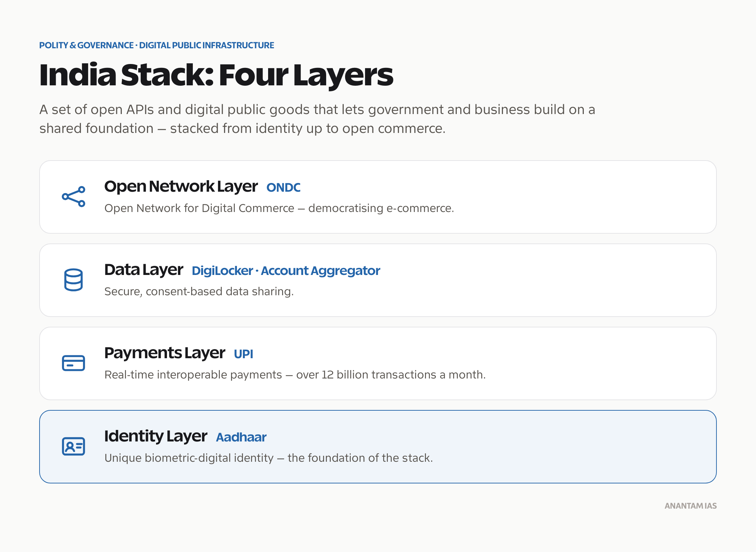The image size is (756, 552).
Task: Click 'Secure, consent-based data sharing.' text
Action: click(x=199, y=291)
